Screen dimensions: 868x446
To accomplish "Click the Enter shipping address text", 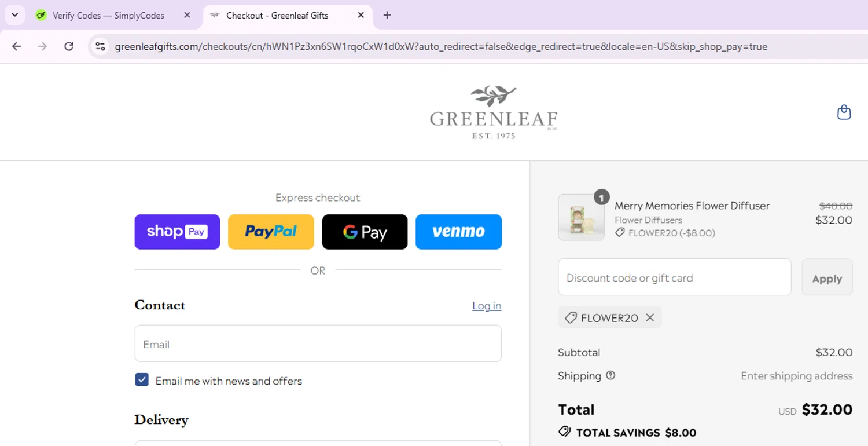I will click(797, 376).
